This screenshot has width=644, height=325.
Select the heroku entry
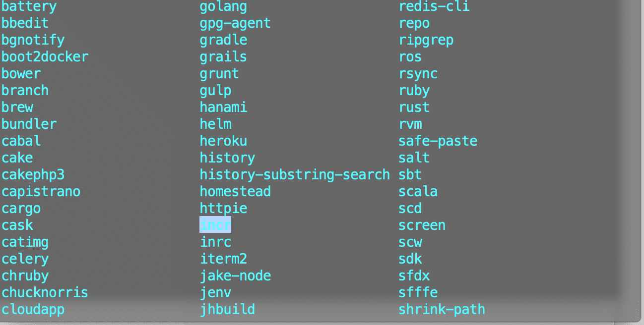[x=223, y=141]
